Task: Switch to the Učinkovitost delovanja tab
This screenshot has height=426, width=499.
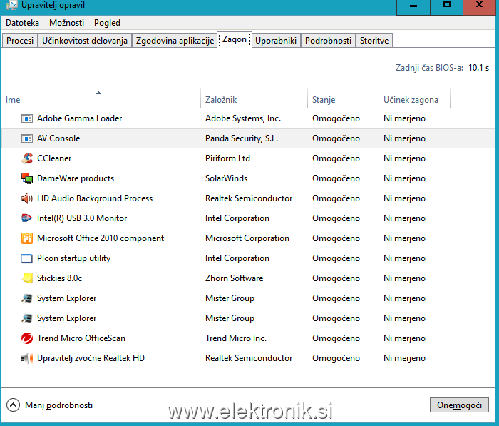Action: (85, 41)
